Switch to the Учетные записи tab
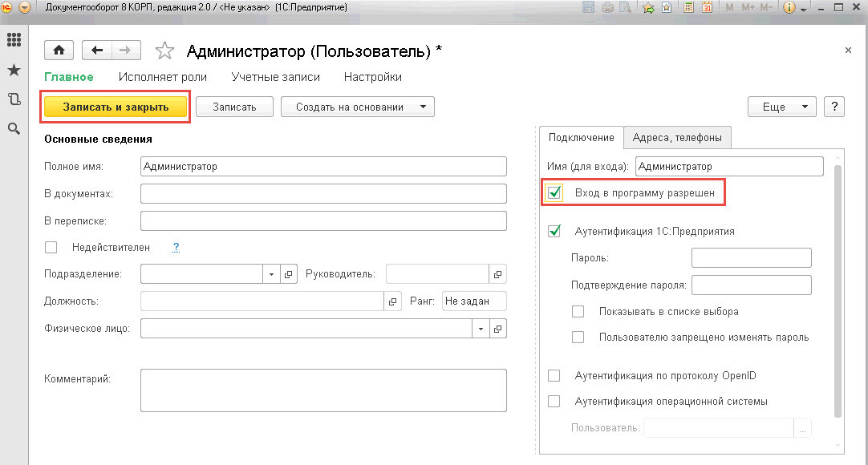Screen dimensions: 868x465 tap(276, 77)
